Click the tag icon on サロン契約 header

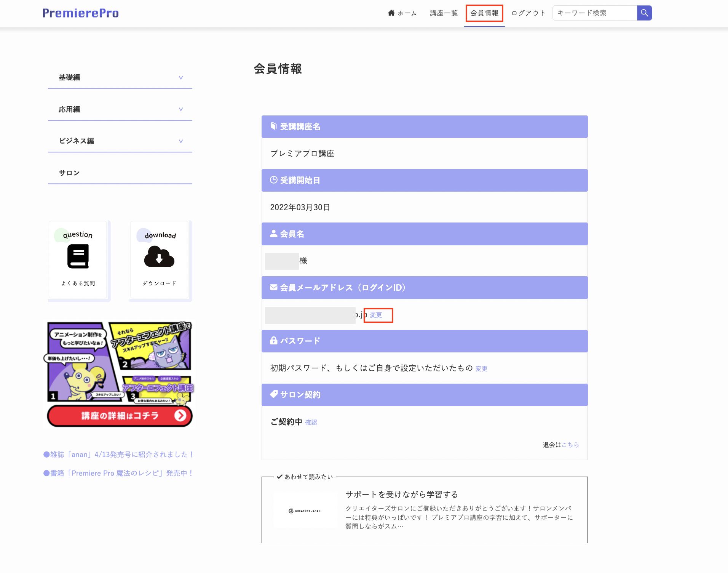tap(273, 394)
